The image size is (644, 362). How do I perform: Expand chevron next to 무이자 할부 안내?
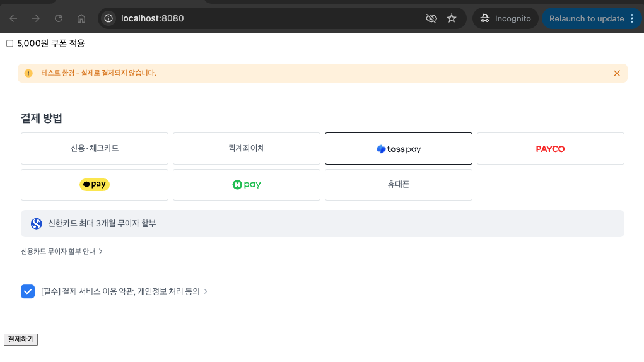pos(101,251)
